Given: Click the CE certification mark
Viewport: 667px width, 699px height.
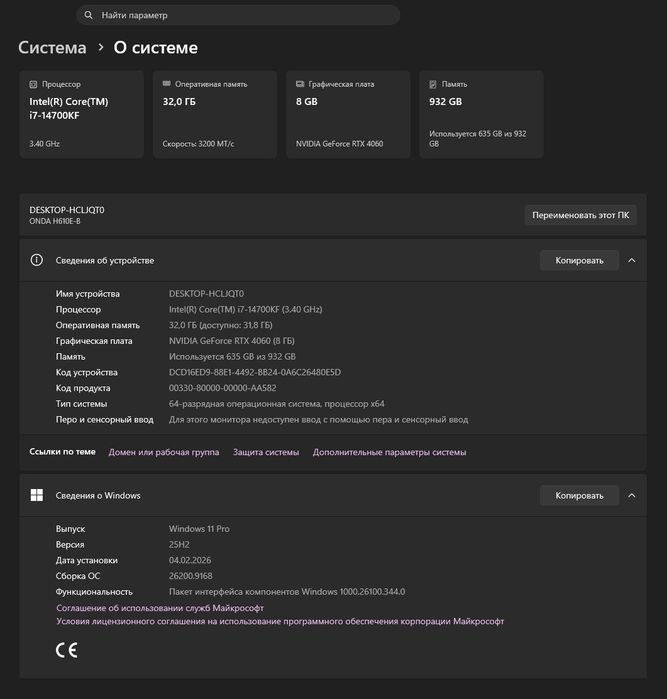Looking at the screenshot, I should 67,650.
